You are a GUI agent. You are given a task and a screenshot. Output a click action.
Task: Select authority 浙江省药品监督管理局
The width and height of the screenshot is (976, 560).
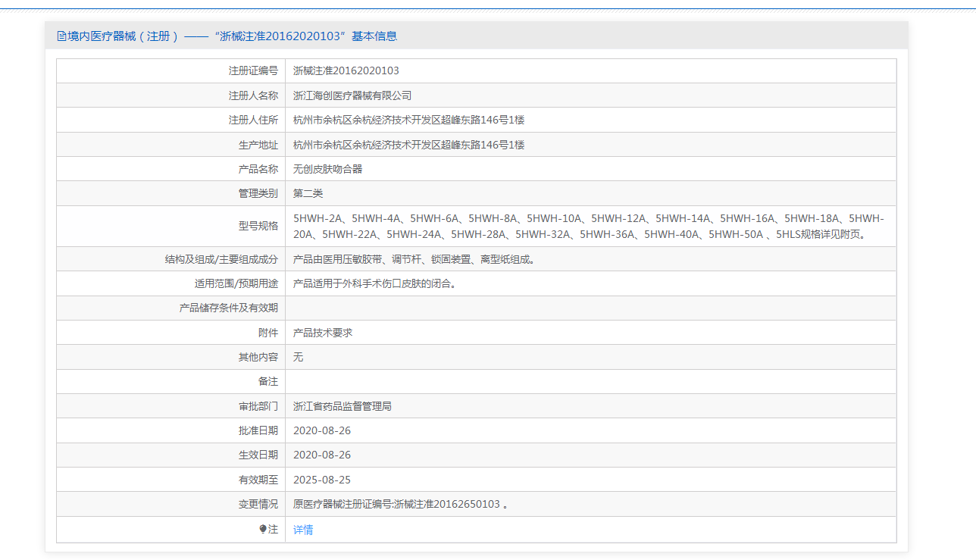pyautogui.click(x=343, y=406)
